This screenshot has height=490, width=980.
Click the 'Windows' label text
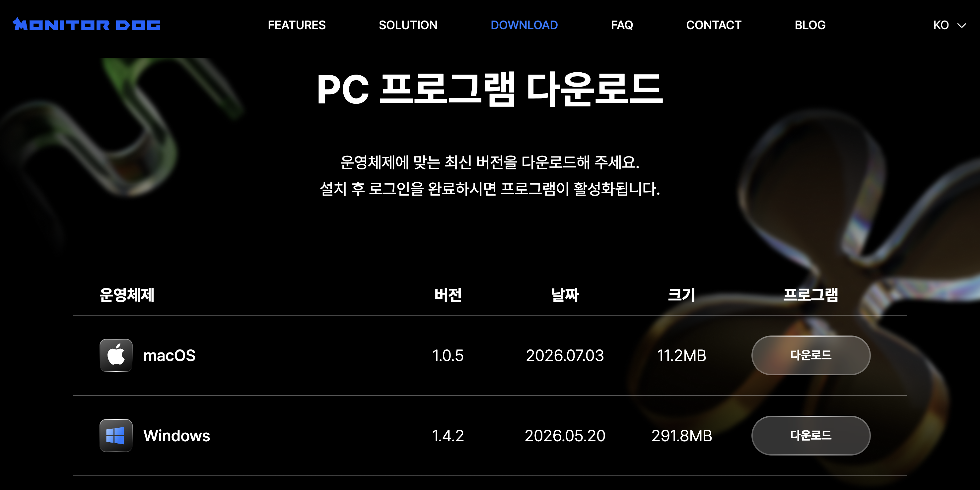point(176,436)
